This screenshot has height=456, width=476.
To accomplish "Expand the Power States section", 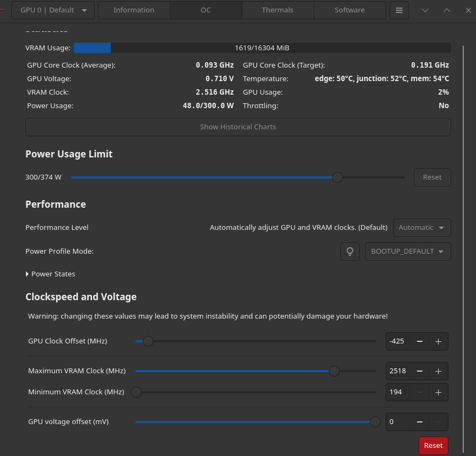I will pos(50,274).
